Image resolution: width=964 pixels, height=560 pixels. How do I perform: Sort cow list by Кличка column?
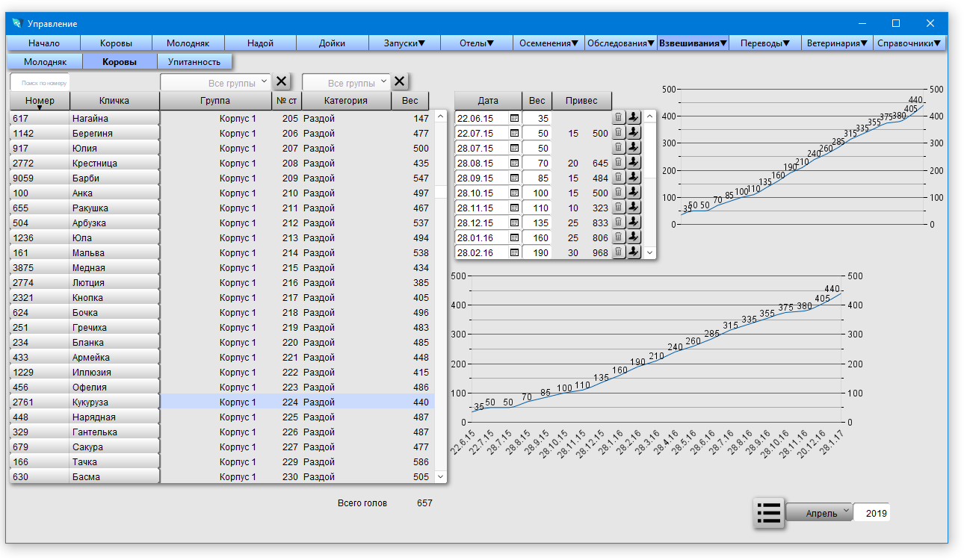tap(114, 101)
